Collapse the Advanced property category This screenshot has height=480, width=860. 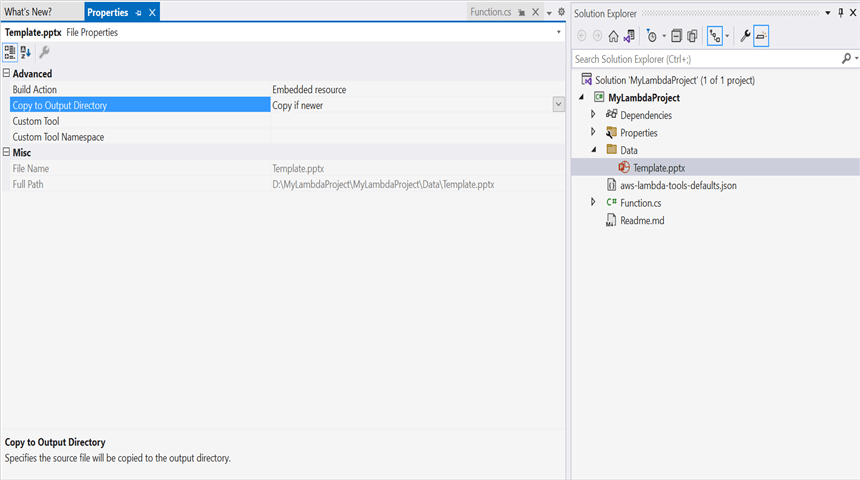point(7,74)
